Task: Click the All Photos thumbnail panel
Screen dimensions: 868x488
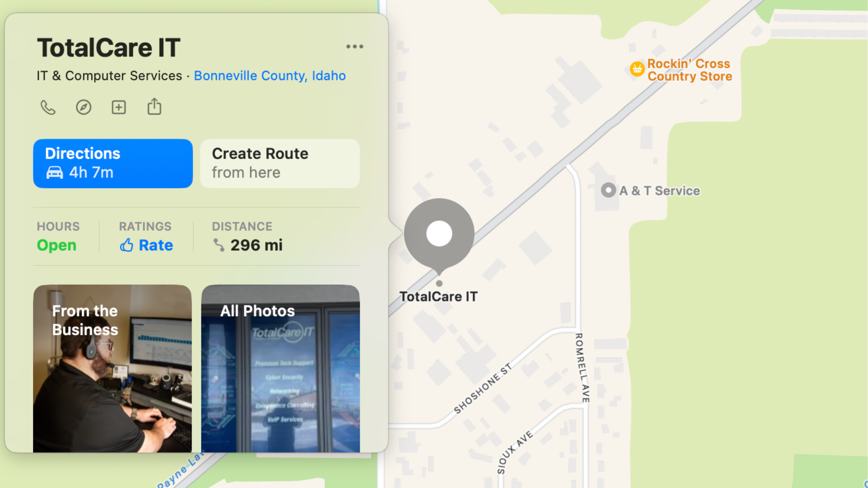Action: (x=280, y=368)
